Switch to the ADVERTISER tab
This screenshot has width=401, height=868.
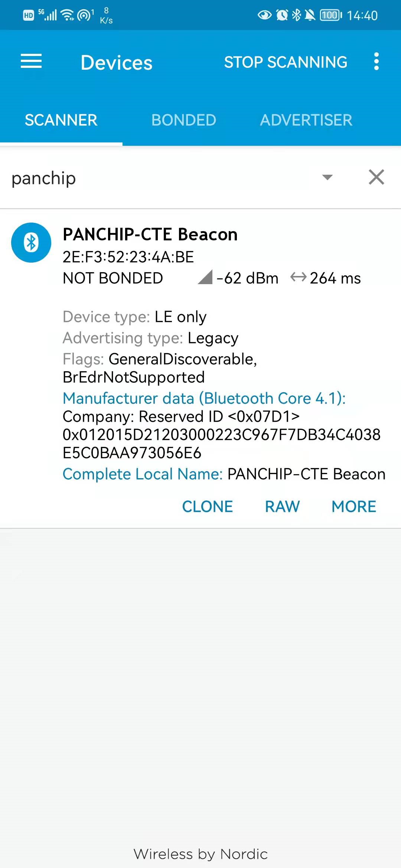pyautogui.click(x=306, y=120)
